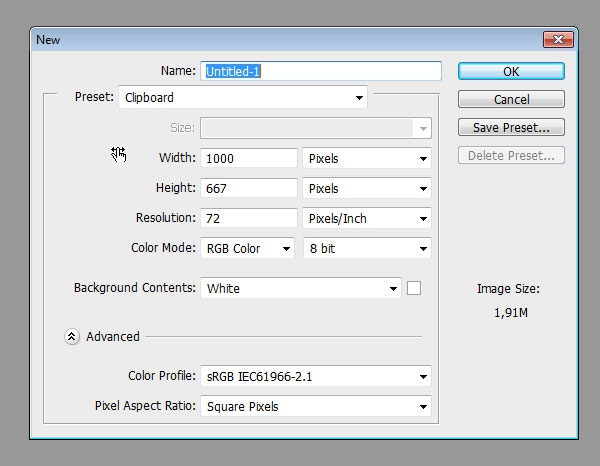Open Background Contents White dropdown

pyautogui.click(x=301, y=288)
